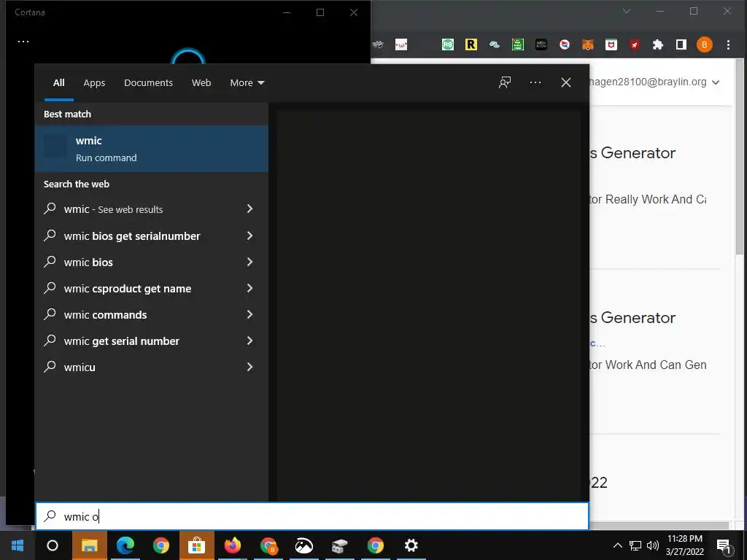Open the account email dropdown in Chrome page
Viewport: 747px width, 560px height.
[715, 82]
